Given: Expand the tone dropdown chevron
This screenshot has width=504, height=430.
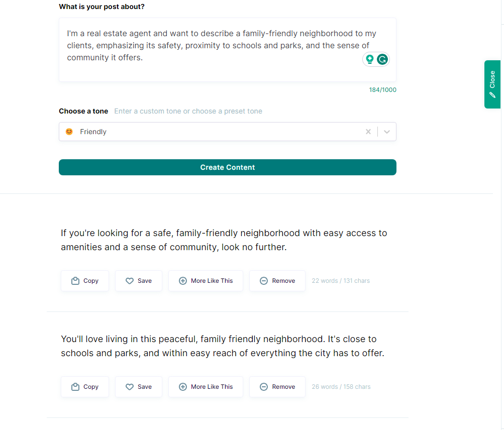Looking at the screenshot, I should click(387, 132).
